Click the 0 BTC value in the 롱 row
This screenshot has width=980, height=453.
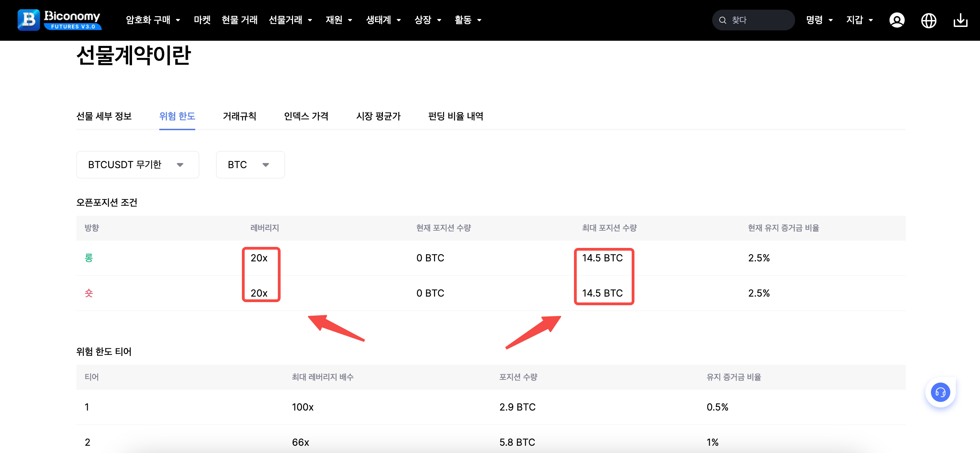[x=430, y=258]
